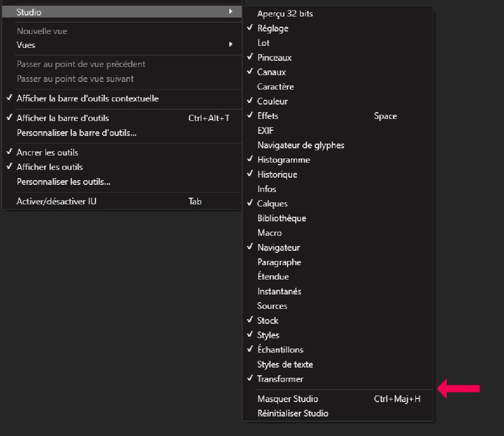This screenshot has height=436, width=504.
Task: Hide the Calques panel
Action: coord(338,204)
